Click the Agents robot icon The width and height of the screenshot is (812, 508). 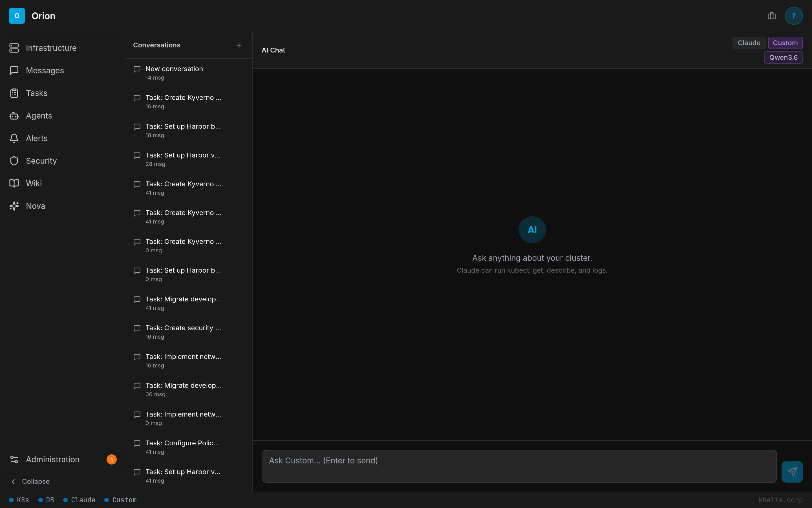[14, 116]
